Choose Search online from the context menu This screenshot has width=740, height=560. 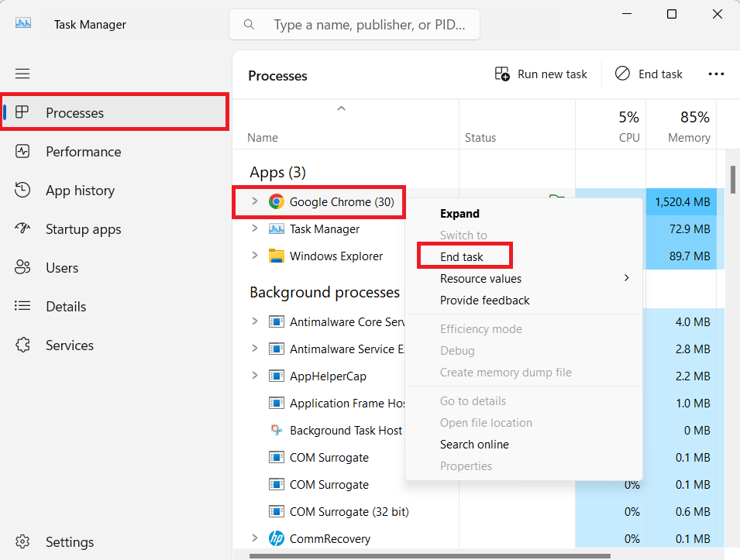[x=474, y=445]
